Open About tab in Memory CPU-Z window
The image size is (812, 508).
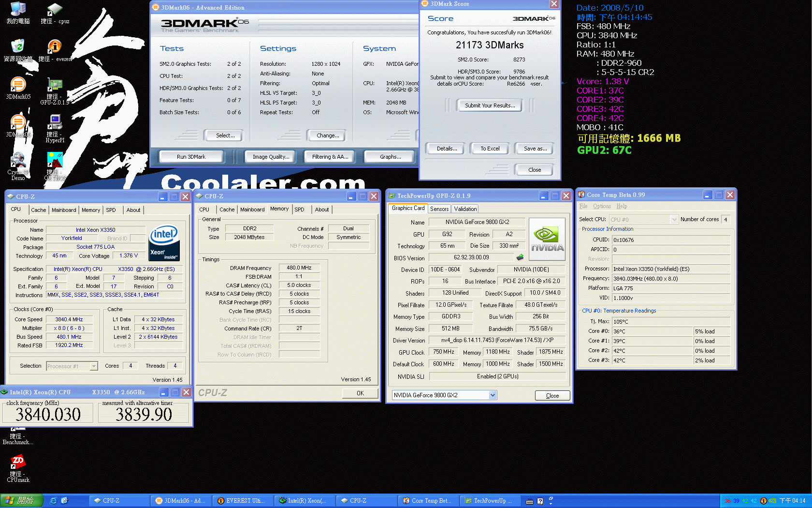(x=322, y=209)
